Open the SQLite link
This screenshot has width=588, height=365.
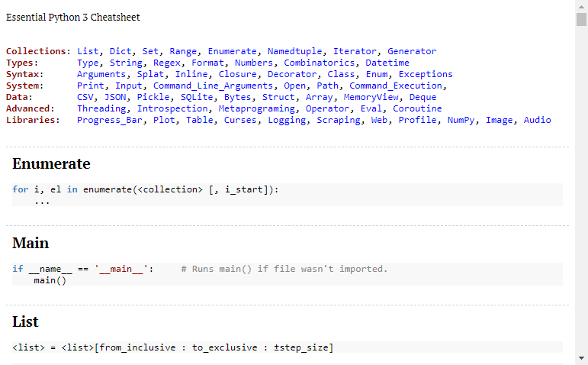[x=197, y=97]
